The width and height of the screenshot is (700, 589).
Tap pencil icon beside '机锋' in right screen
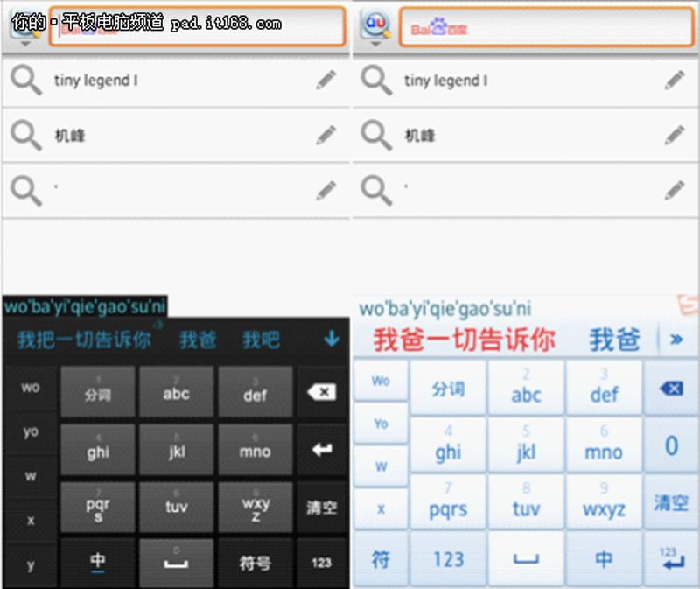point(675,136)
